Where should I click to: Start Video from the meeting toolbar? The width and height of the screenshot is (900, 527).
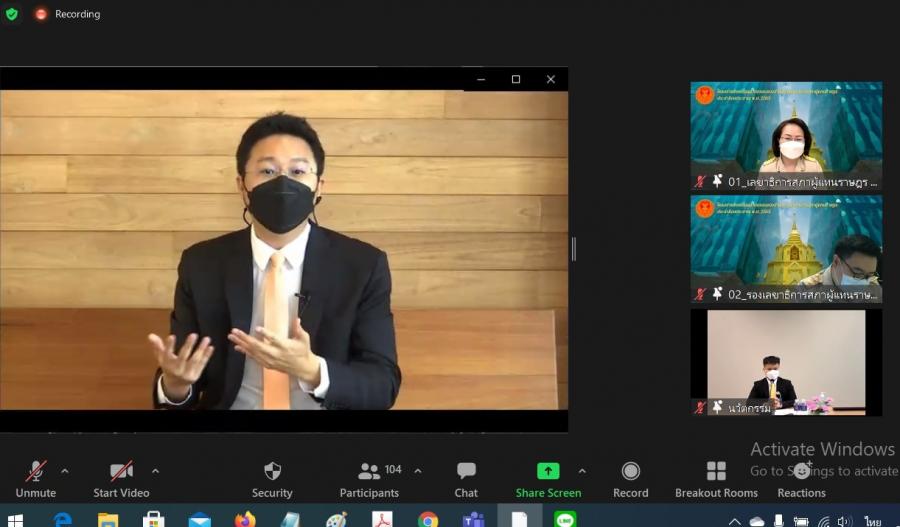pyautogui.click(x=121, y=478)
